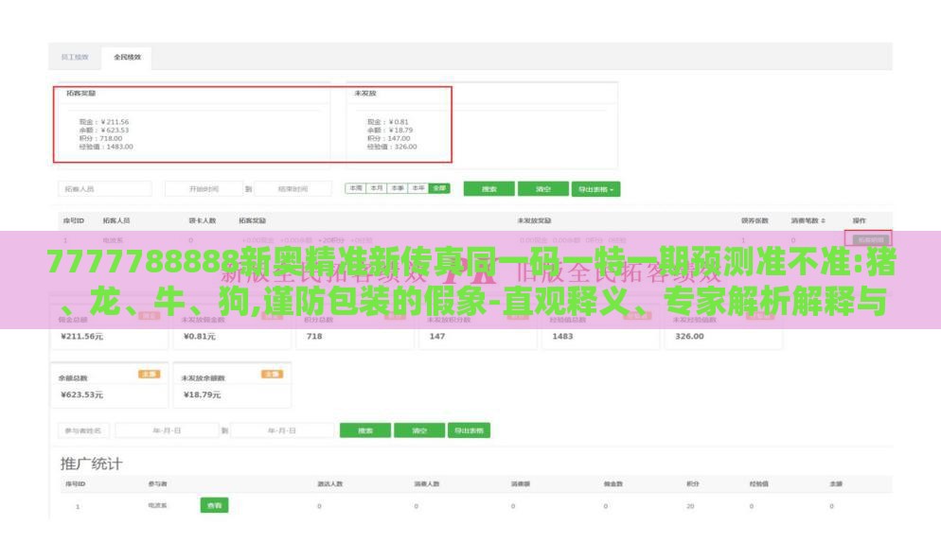Click the 参与者 column header
The height and width of the screenshot is (560, 941).
158,484
